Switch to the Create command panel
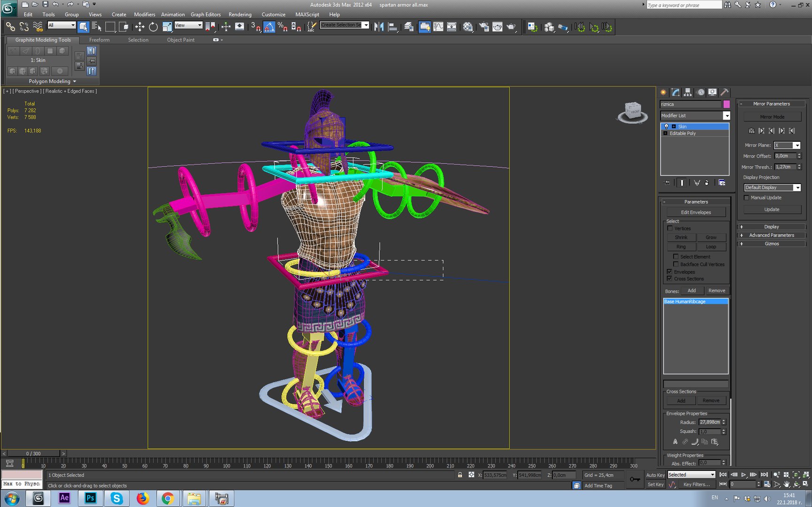The image size is (812, 507). pos(663,92)
